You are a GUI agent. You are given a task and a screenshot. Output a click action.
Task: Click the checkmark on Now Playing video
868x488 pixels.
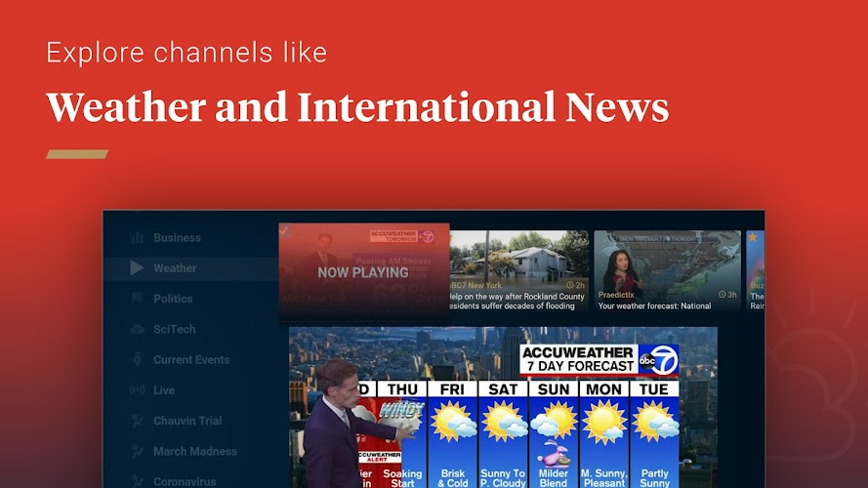click(x=285, y=231)
